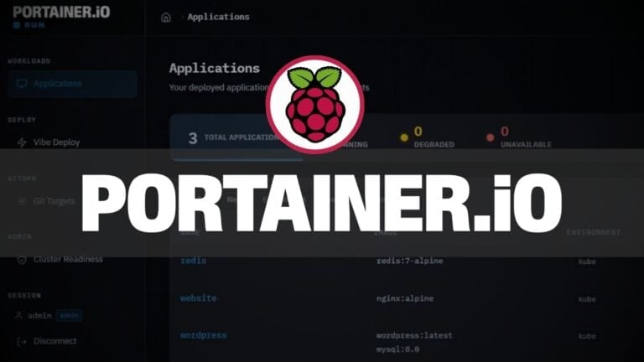Click the Applications breadcrumb text
644x362 pixels.
click(219, 17)
